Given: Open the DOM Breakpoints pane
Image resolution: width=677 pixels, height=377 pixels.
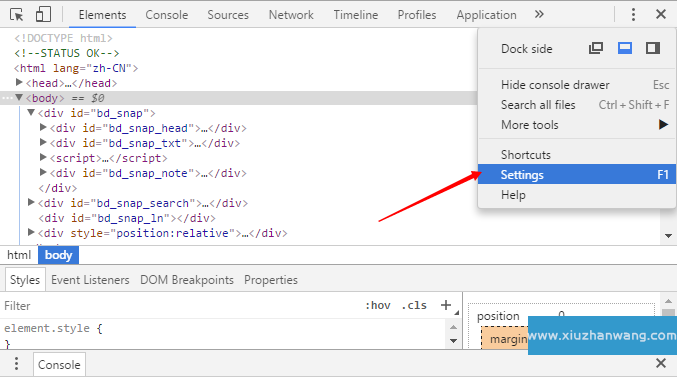Looking at the screenshot, I should pos(187,280).
